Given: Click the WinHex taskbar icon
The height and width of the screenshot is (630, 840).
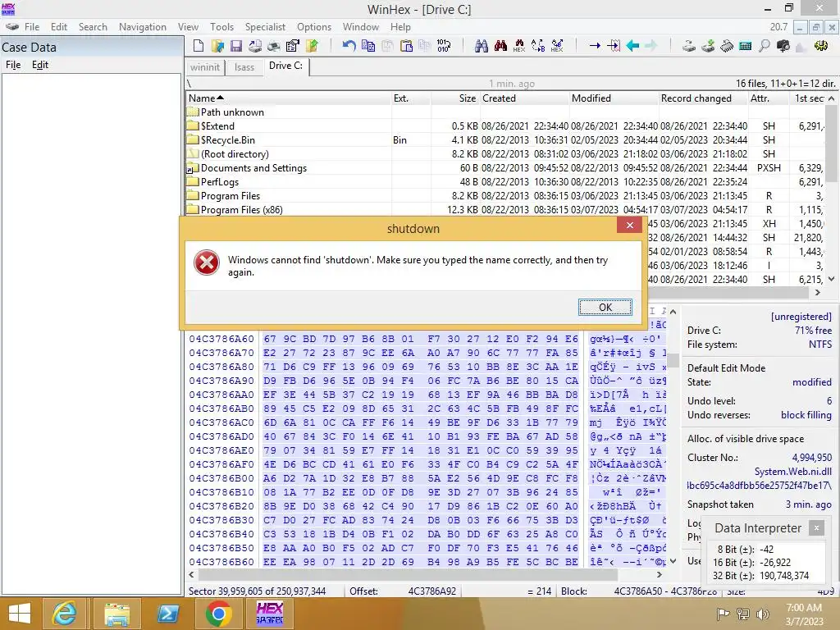Looking at the screenshot, I should (269, 614).
